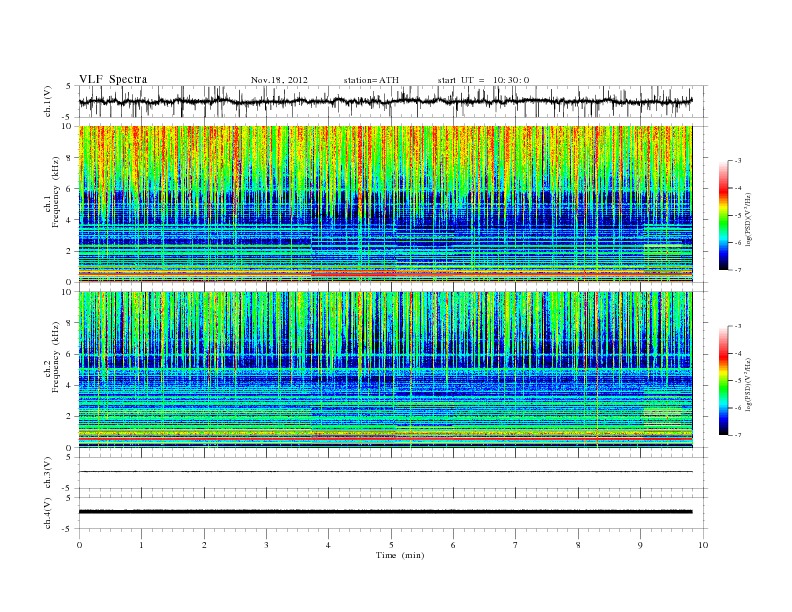Click inside the ch.1 spectrogram panel
The width and height of the screenshot is (792, 612).
(385, 204)
